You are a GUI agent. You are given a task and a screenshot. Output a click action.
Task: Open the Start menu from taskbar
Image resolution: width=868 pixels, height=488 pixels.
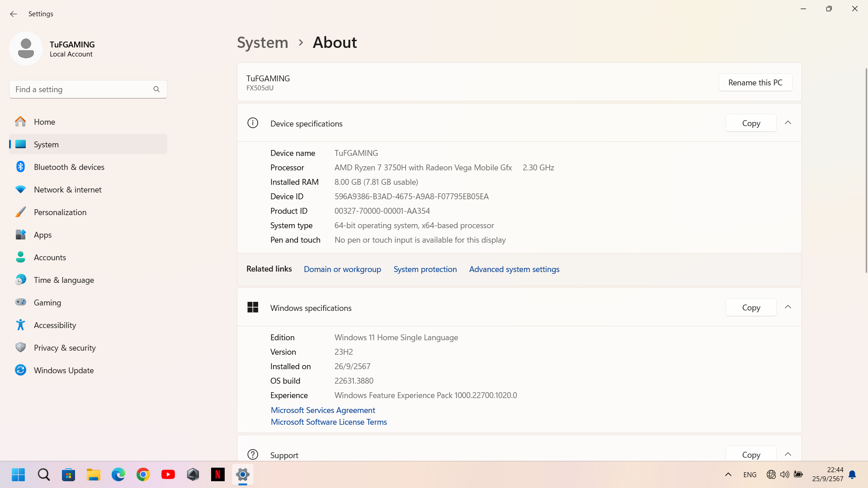click(x=19, y=474)
